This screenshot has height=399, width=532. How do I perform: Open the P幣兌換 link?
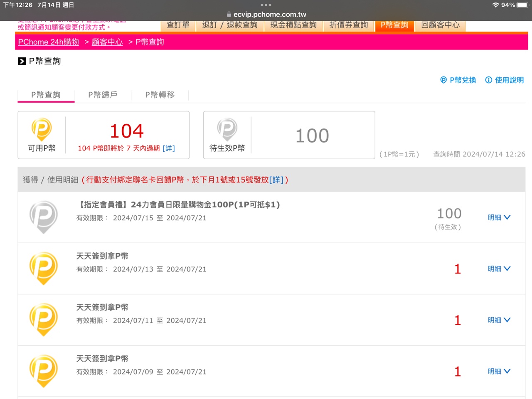(x=458, y=80)
